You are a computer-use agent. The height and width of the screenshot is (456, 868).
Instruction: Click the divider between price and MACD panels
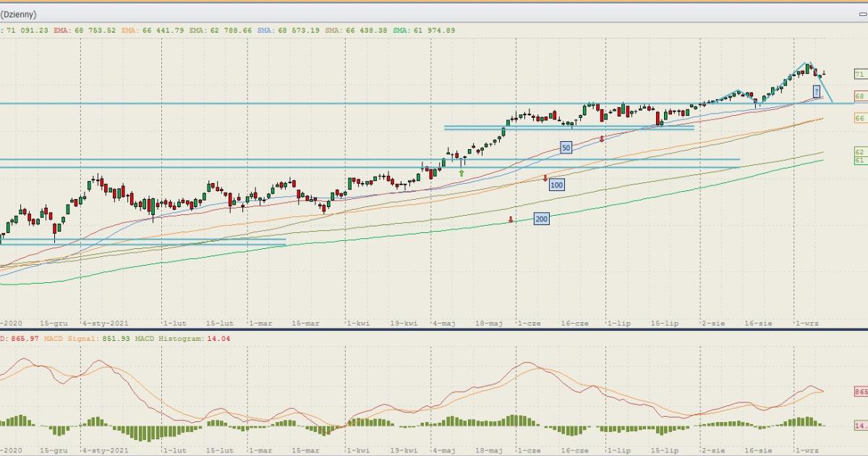[434, 330]
